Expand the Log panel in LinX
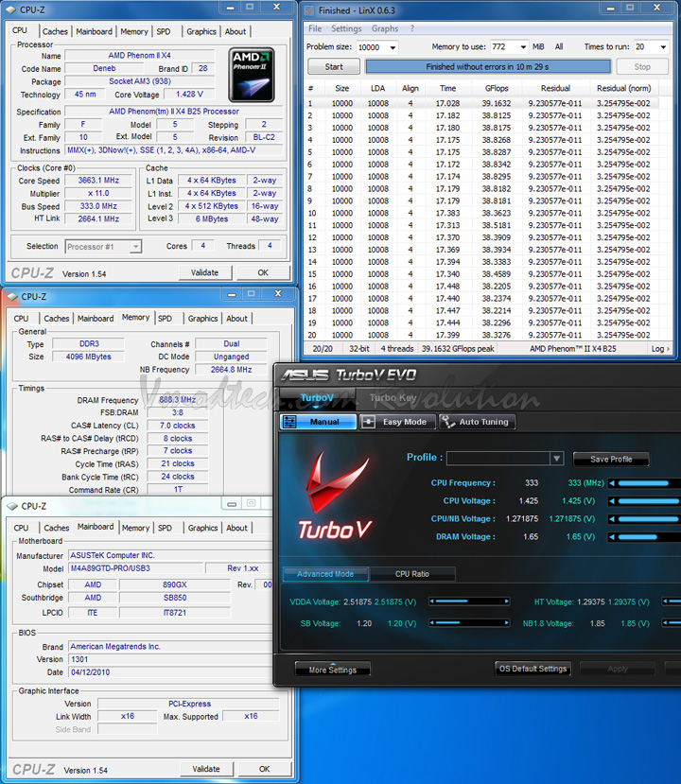The image size is (681, 784). (x=660, y=349)
